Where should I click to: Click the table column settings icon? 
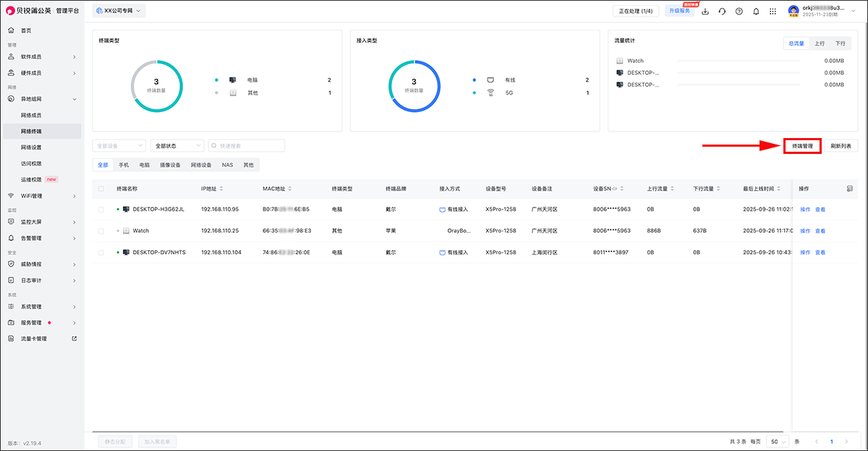pyautogui.click(x=849, y=189)
